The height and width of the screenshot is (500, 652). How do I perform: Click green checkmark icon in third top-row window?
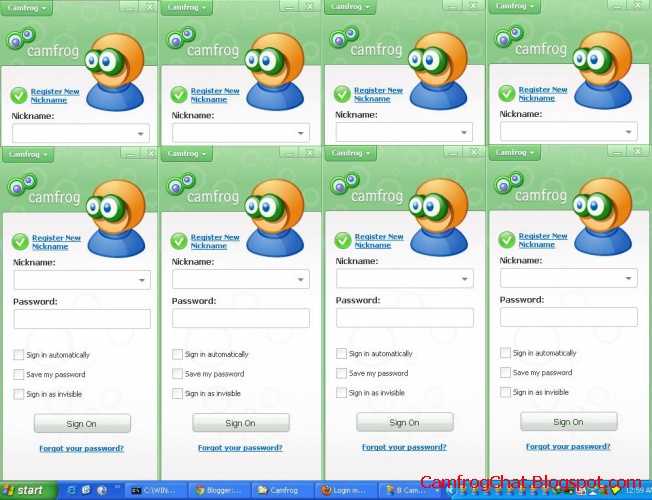[342, 94]
